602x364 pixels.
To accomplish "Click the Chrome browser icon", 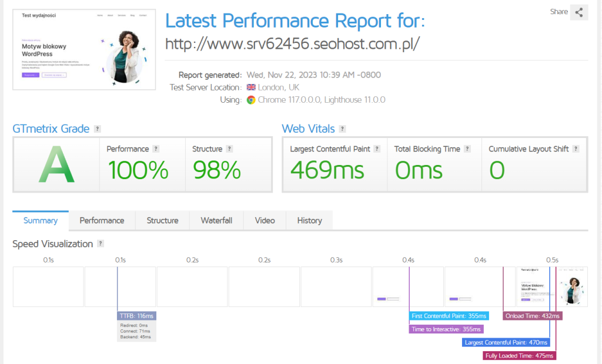I will pyautogui.click(x=251, y=100).
